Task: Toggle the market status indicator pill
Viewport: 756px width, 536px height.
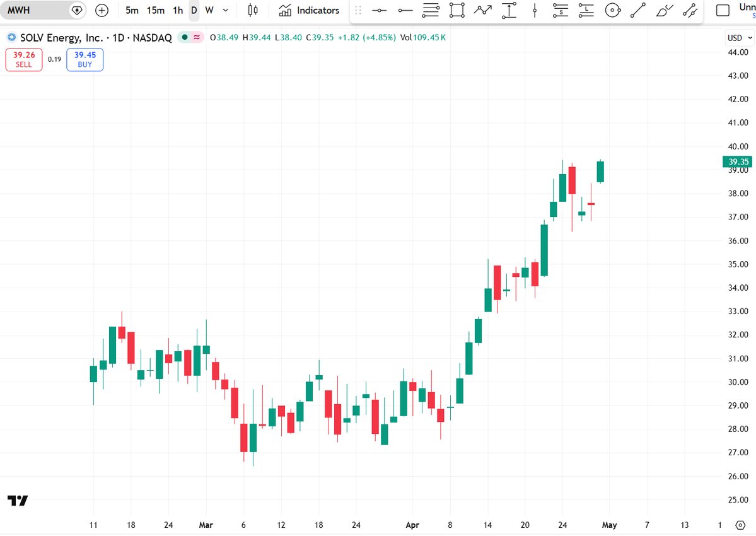Action: tap(190, 37)
